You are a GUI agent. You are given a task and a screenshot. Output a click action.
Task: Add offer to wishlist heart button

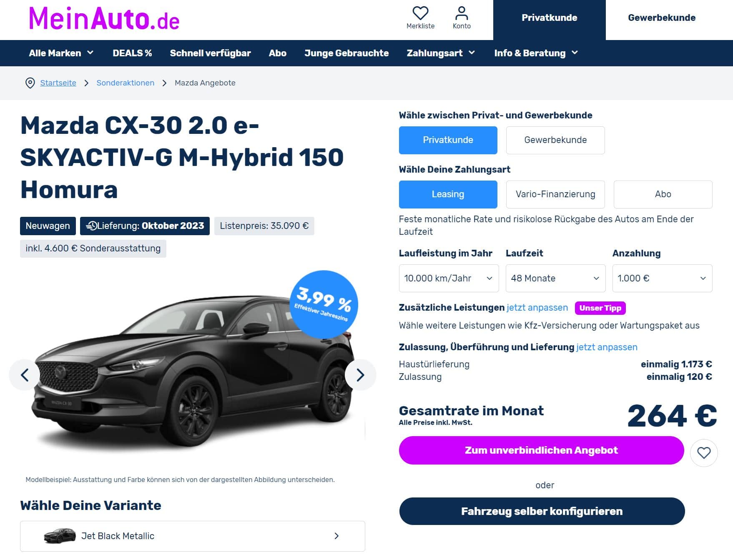(x=704, y=453)
